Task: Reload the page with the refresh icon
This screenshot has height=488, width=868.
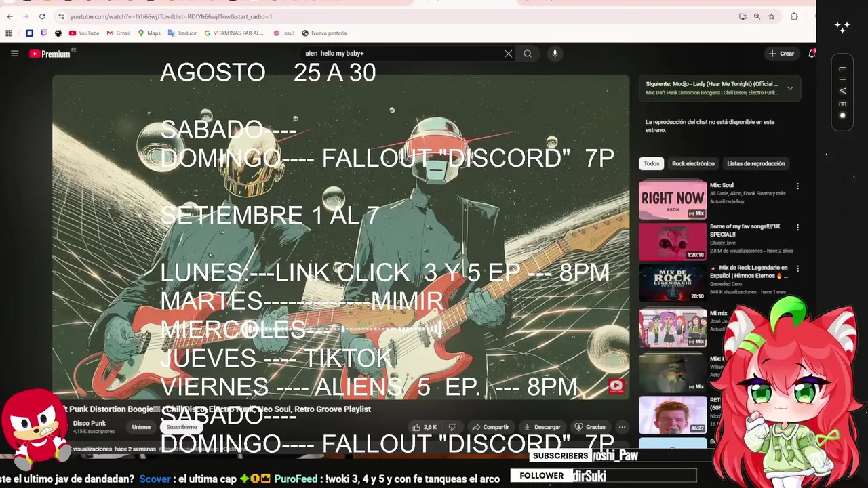Action: [x=42, y=16]
